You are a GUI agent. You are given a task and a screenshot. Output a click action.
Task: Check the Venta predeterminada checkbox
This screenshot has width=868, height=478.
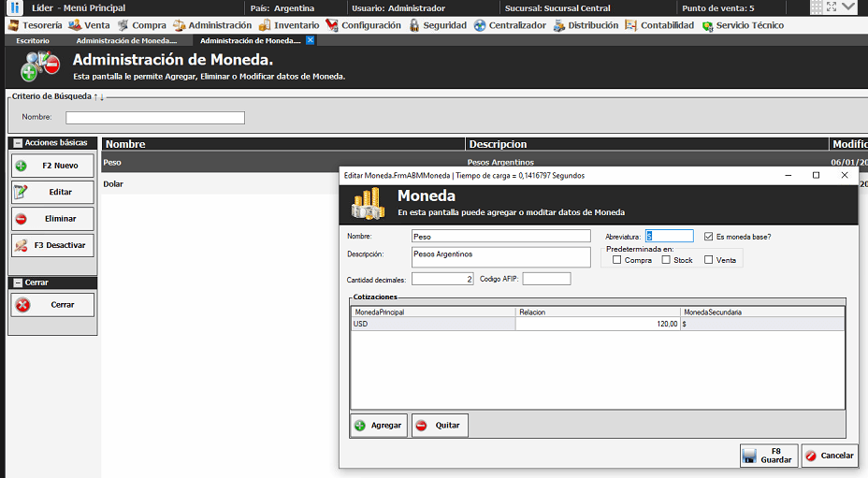[709, 260]
